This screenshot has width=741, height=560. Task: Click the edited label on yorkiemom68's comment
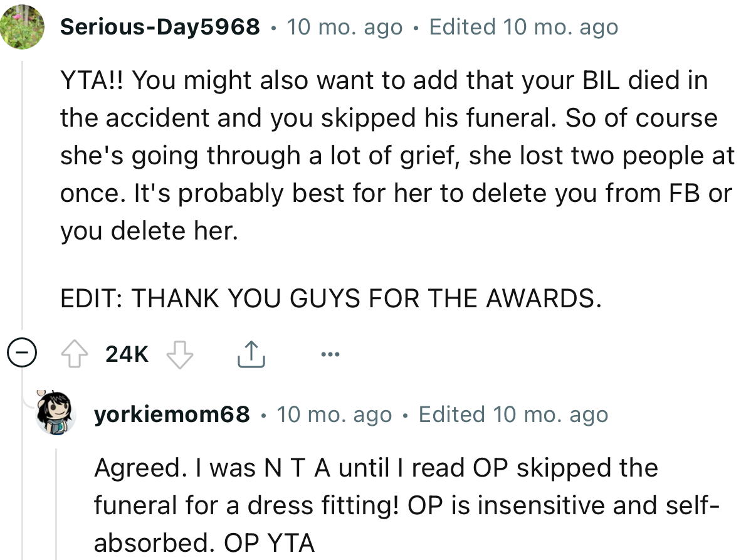click(x=512, y=414)
